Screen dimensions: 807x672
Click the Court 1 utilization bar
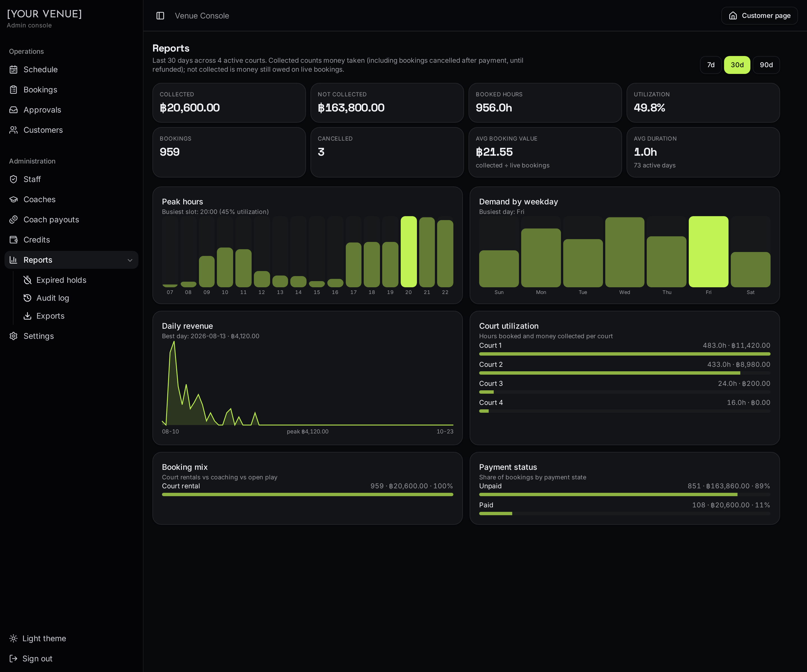coord(625,354)
